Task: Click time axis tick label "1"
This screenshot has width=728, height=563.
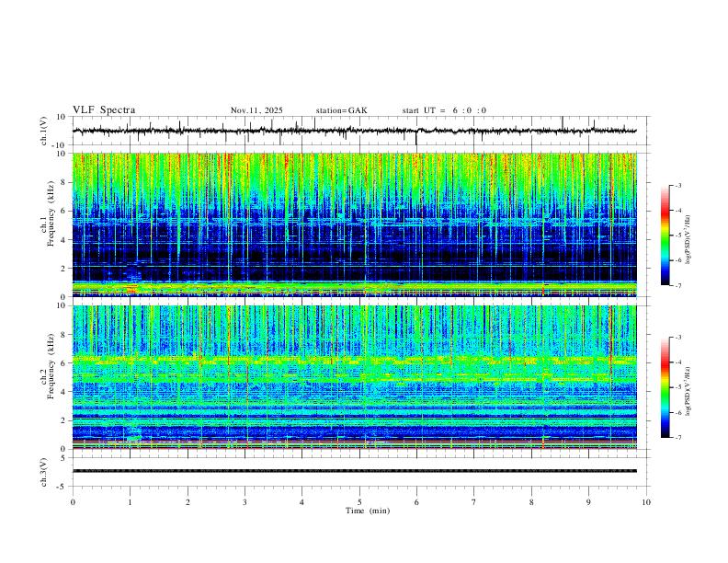Action: click(x=130, y=502)
